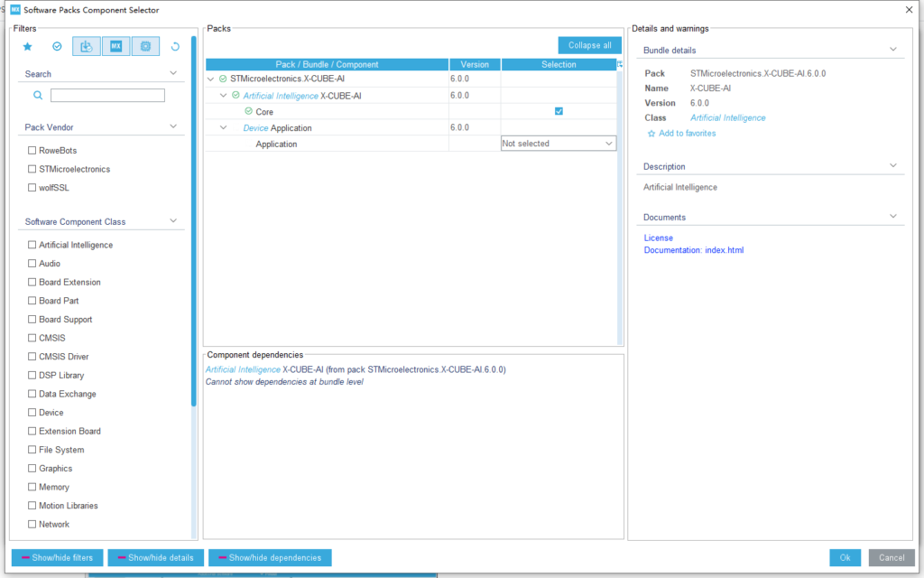Screen dimensions: 924x578
Task: Click the Version column header
Action: 475,64
